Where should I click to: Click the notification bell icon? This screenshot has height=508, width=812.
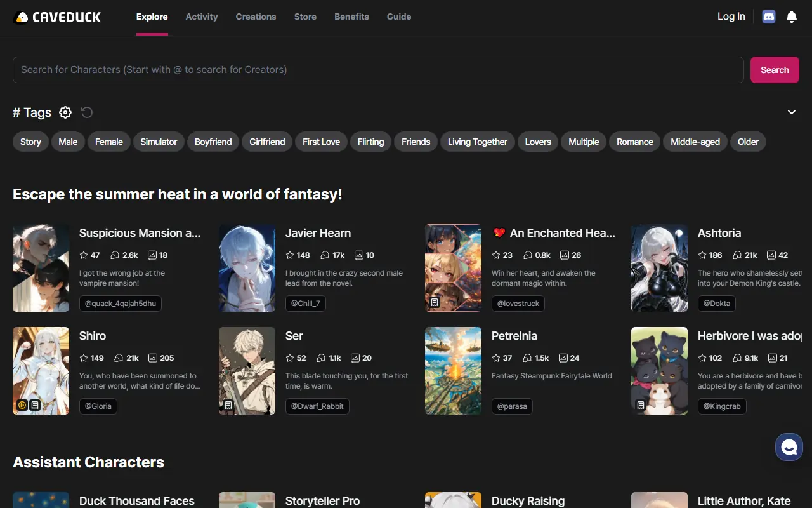(x=792, y=17)
